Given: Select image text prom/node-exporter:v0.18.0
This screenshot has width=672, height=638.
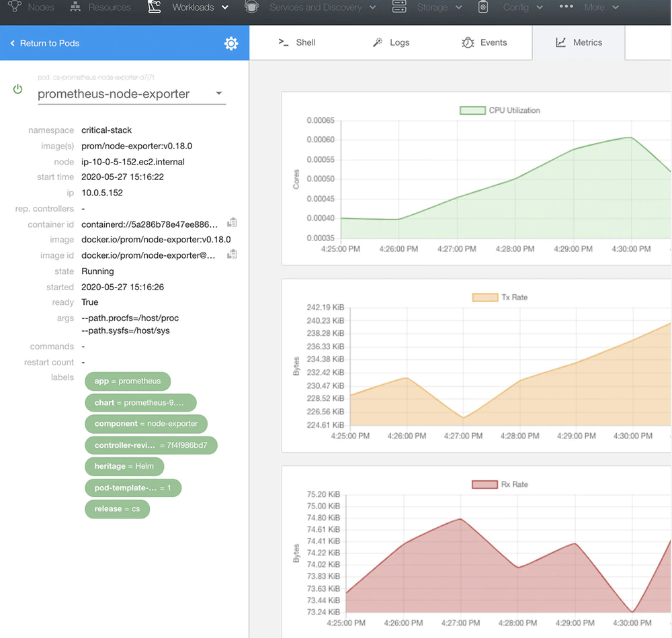Looking at the screenshot, I should tap(136, 146).
